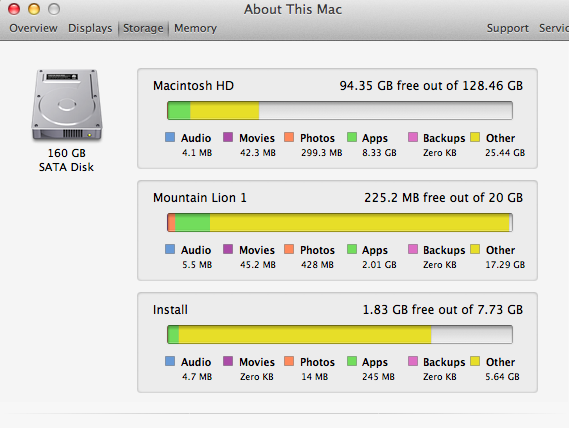The width and height of the screenshot is (569, 428).
Task: Switch to the Overview tab
Action: click(x=33, y=28)
